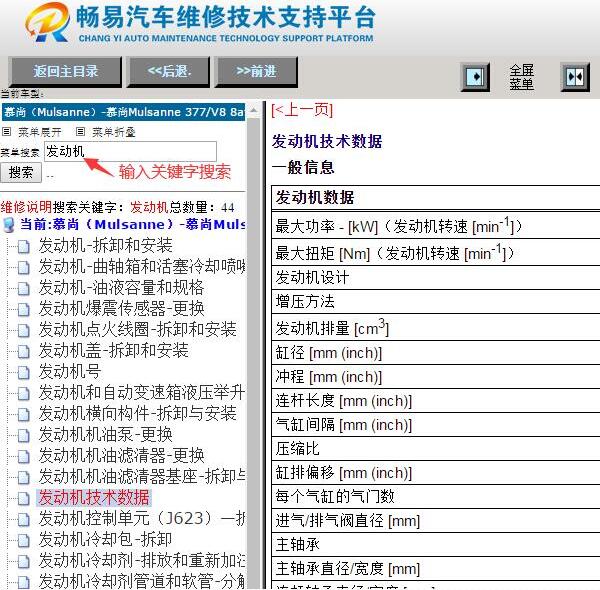Click page icon beside 发动机-拆卸和安装
The image size is (600, 590).
pos(23,247)
